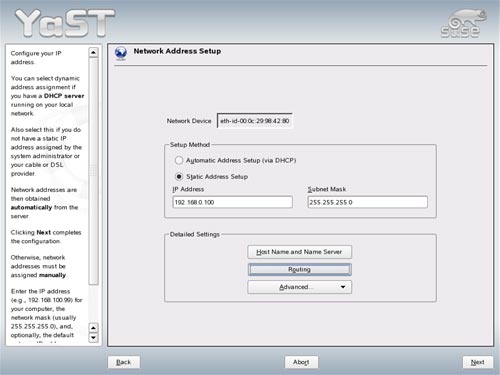Image resolution: width=500 pixels, height=375 pixels.
Task: Click the Network Address Setup globe icon
Action: click(x=121, y=53)
